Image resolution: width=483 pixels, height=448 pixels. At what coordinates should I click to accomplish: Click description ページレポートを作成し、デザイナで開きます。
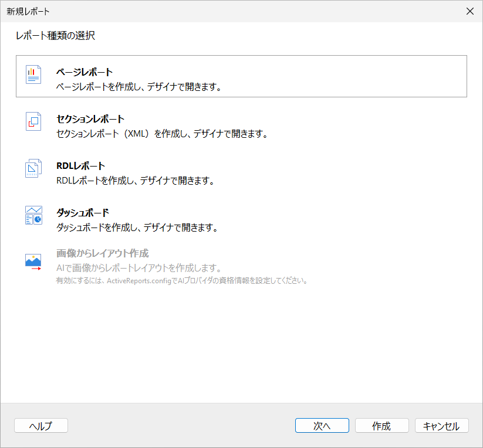[139, 87]
